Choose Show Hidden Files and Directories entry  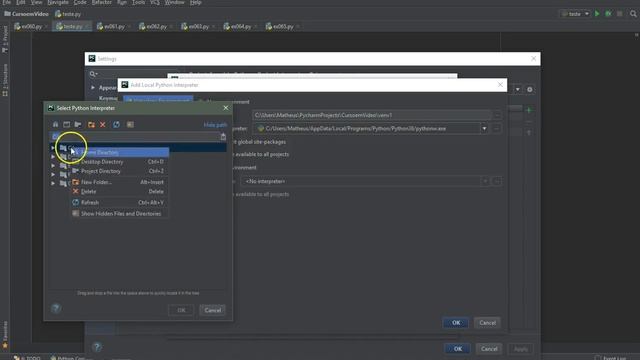pyautogui.click(x=120, y=213)
